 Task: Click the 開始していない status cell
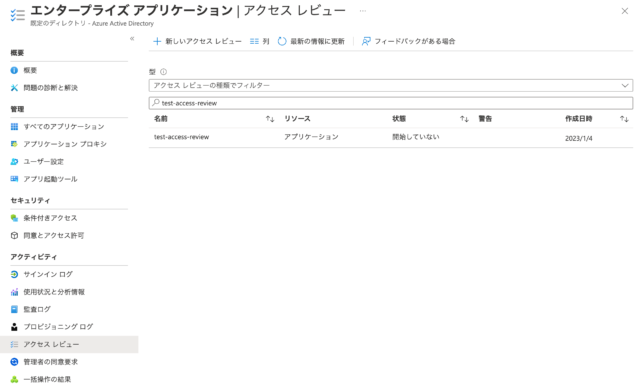pyautogui.click(x=416, y=137)
